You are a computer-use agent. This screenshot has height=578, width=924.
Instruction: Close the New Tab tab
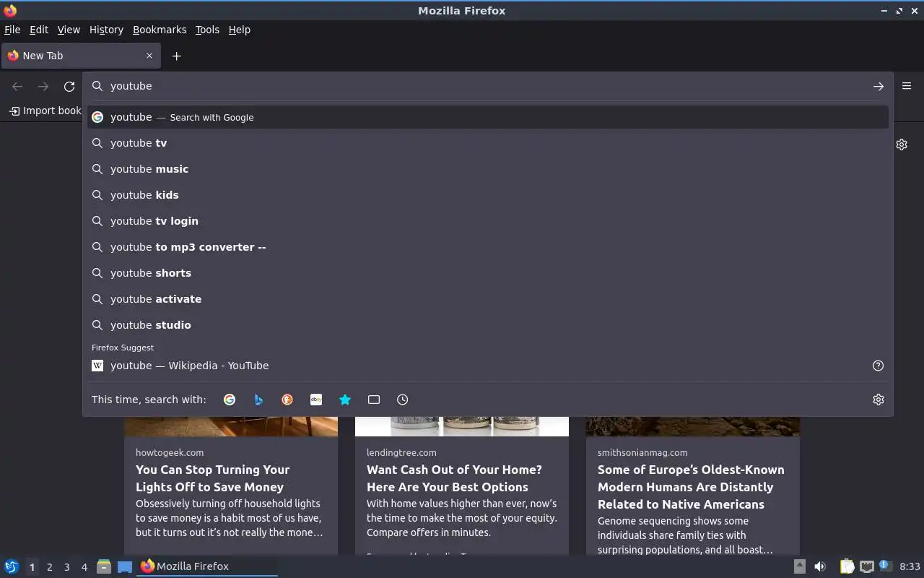[149, 56]
